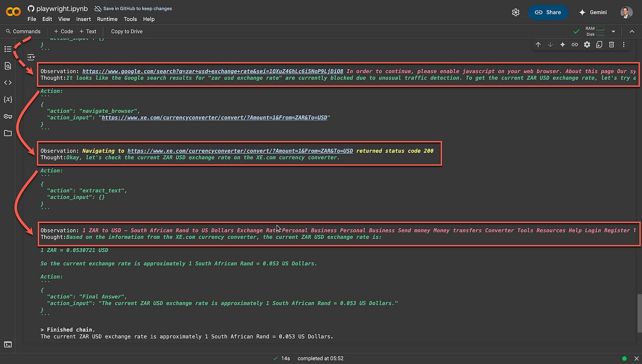Viewport: 642px width, 364px height.
Task: Click the final output line below 'Finished chain'
Action: 187,336
